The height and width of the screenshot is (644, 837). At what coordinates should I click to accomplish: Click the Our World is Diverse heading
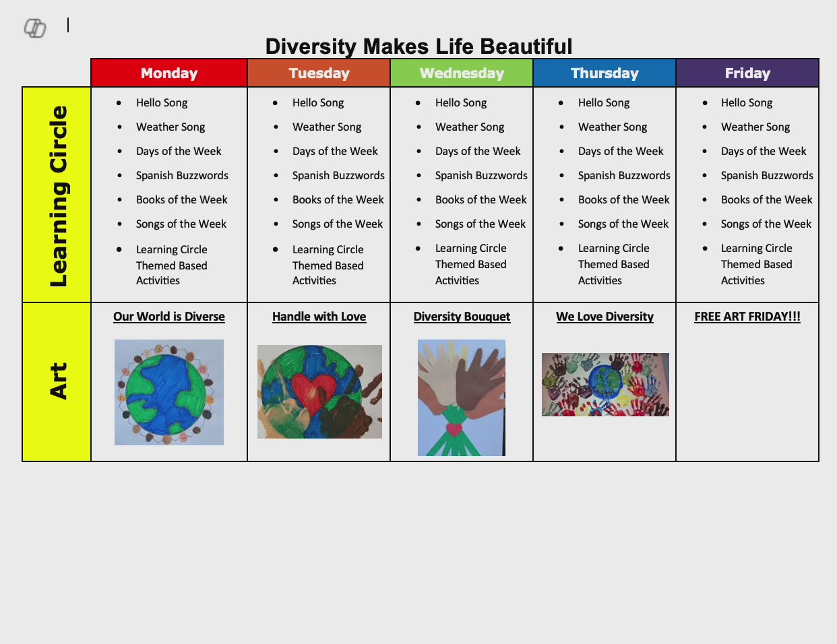pos(169,317)
